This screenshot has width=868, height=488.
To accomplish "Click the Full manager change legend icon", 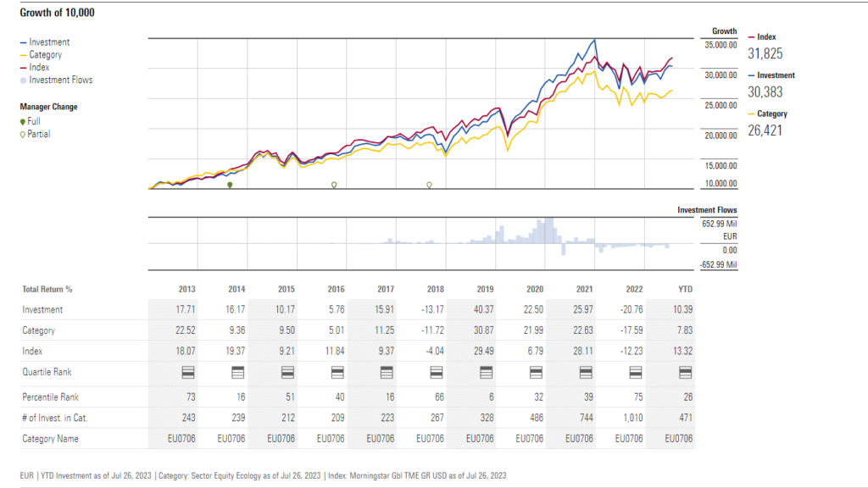I will coord(23,122).
